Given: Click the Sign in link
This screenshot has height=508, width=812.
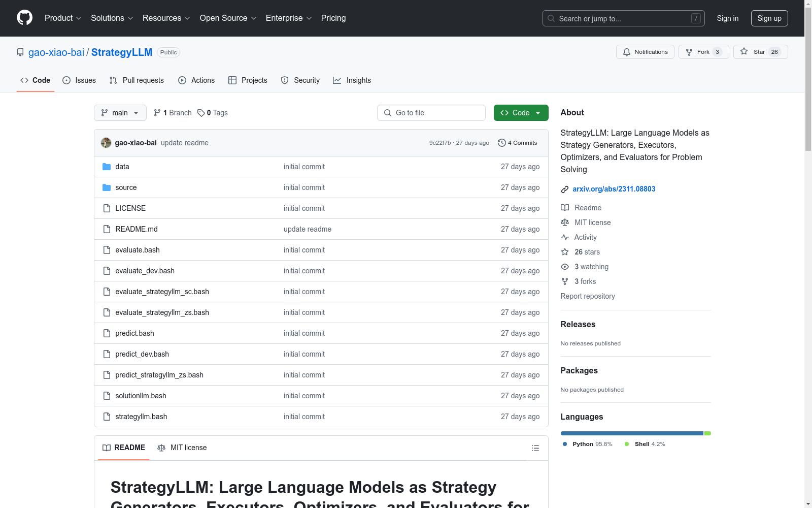Looking at the screenshot, I should pyautogui.click(x=728, y=18).
